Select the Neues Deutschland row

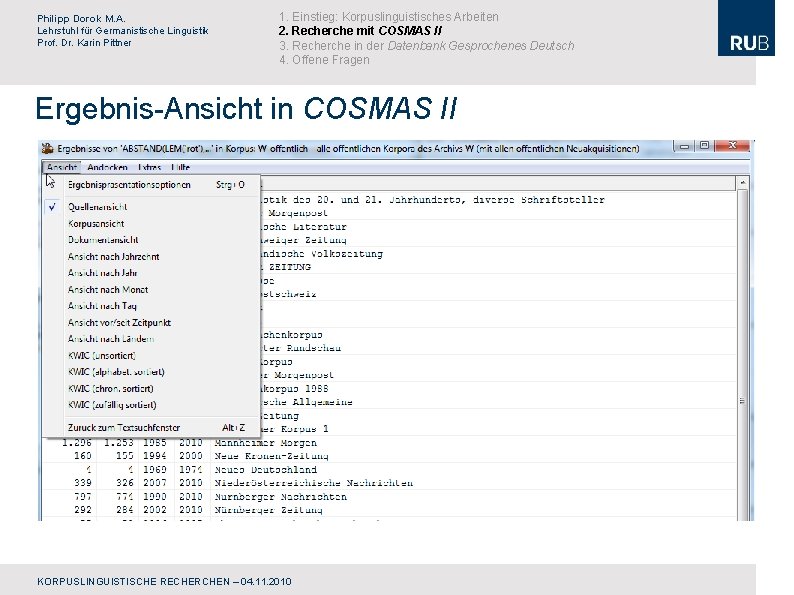click(389, 469)
